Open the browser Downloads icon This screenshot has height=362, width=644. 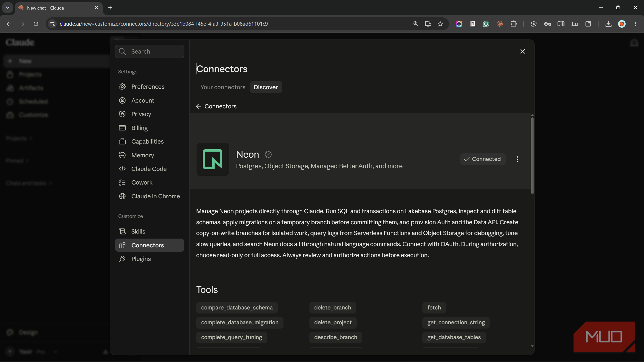coord(608,24)
